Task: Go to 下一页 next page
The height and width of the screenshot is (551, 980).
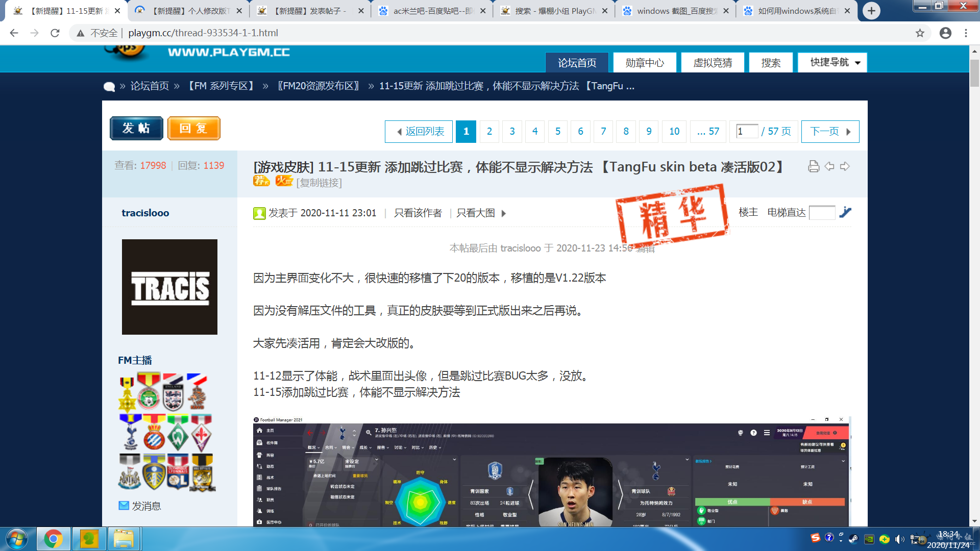Action: (x=830, y=132)
